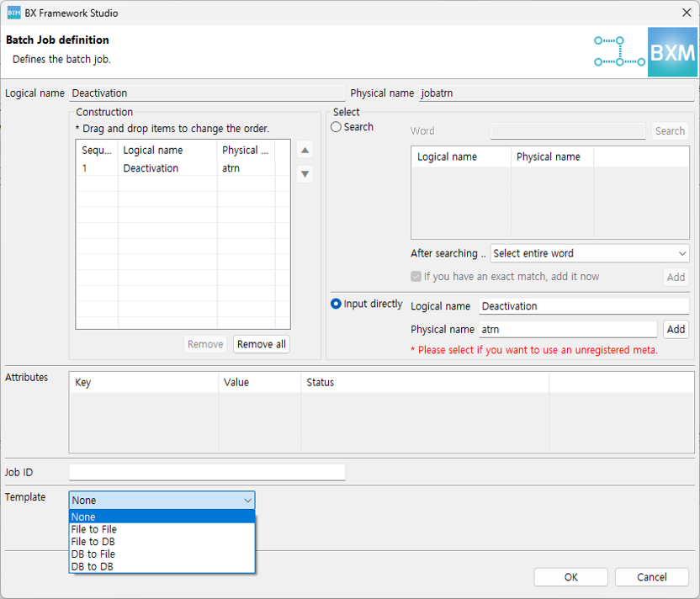This screenshot has width=700, height=599.
Task: Select the Deactivation row in Construction table
Action: [151, 168]
